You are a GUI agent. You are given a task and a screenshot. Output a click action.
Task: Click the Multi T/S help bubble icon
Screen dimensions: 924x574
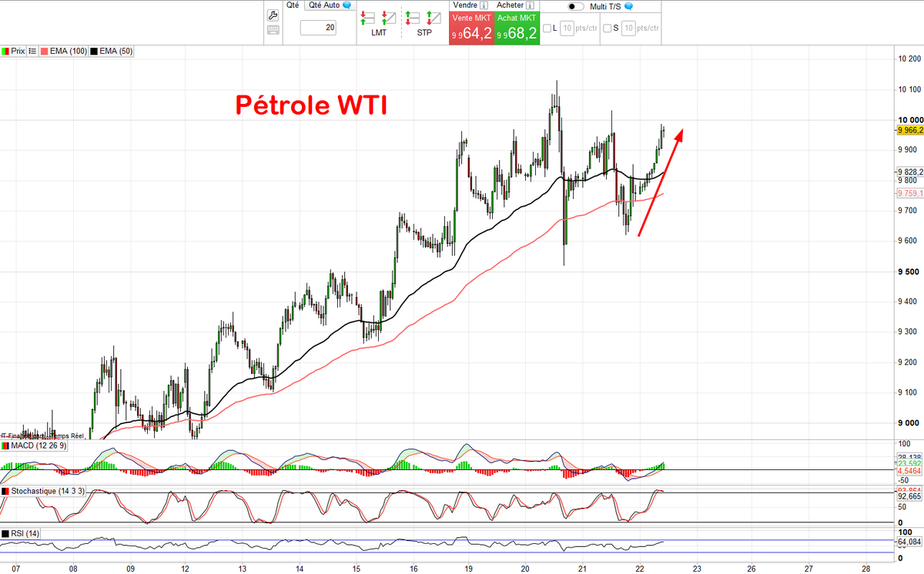coord(628,6)
